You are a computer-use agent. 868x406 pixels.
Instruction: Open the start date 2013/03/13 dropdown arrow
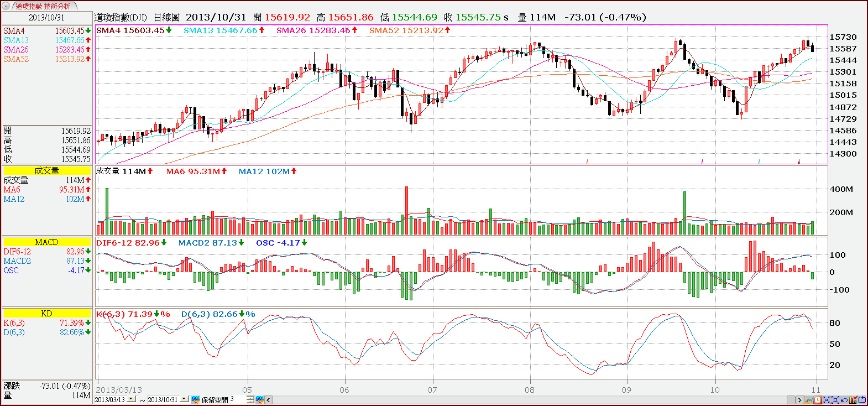(x=131, y=399)
